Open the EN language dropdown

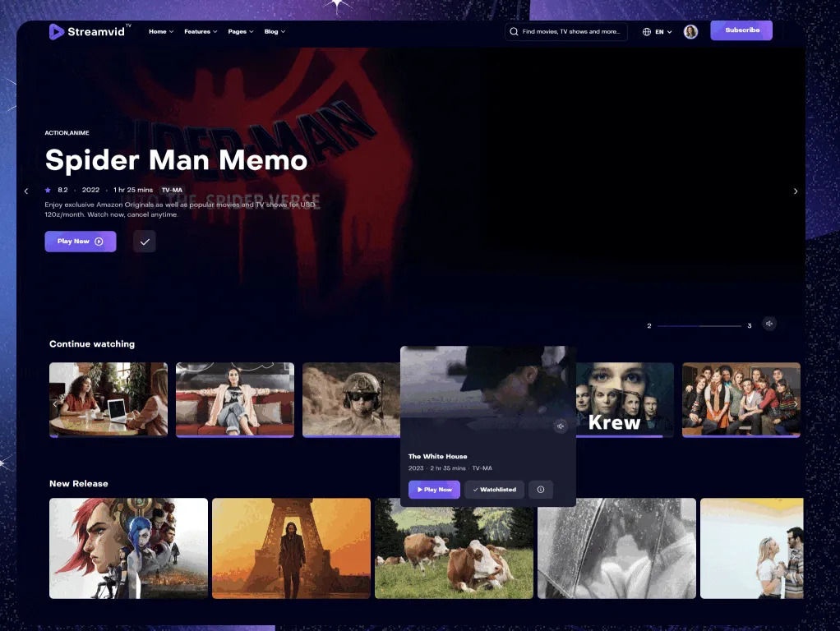663,31
